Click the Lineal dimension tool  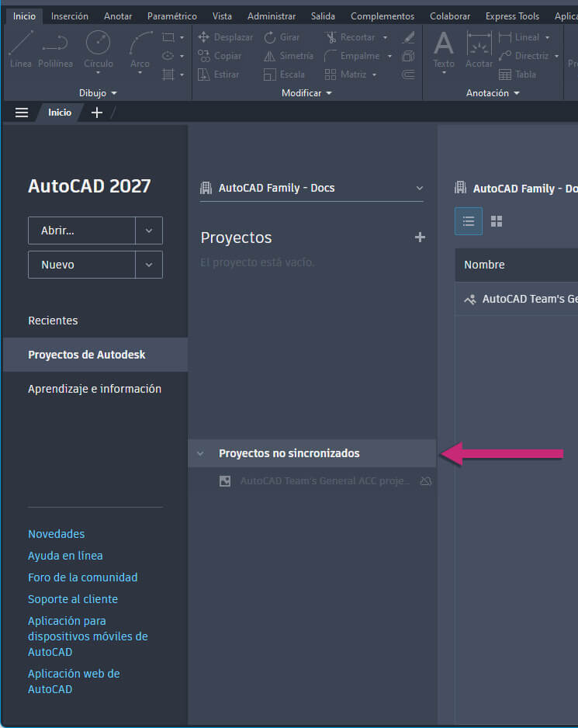519,37
